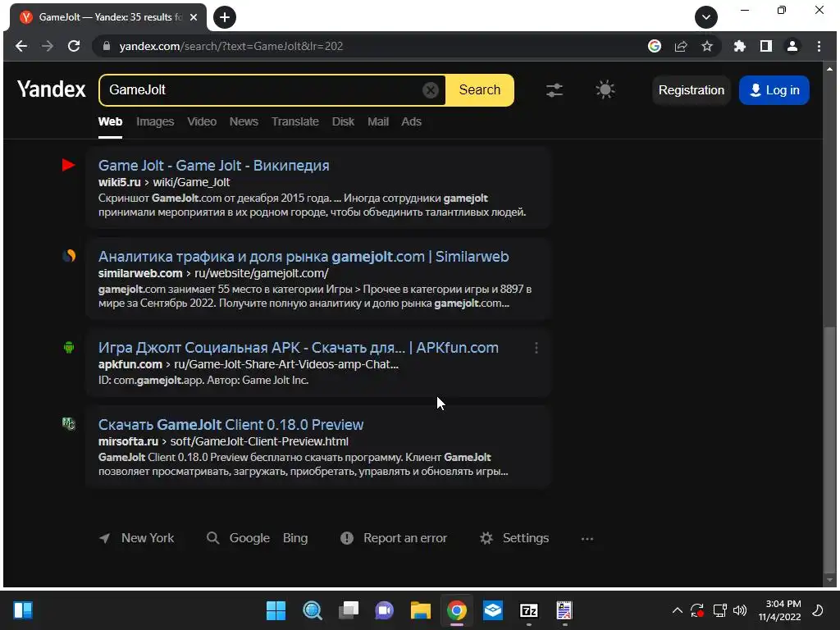840x630 pixels.
Task: Bookmark this page with the star
Action: pyautogui.click(x=707, y=46)
